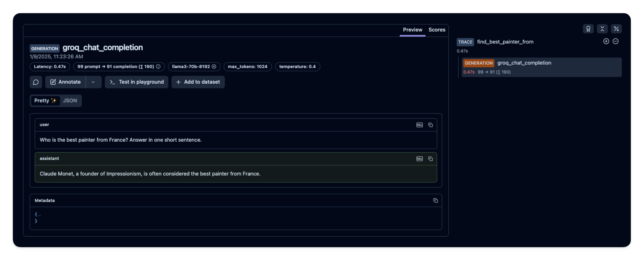The height and width of the screenshot is (260, 644).
Task: Copy the Metadata block
Action: [436, 200]
